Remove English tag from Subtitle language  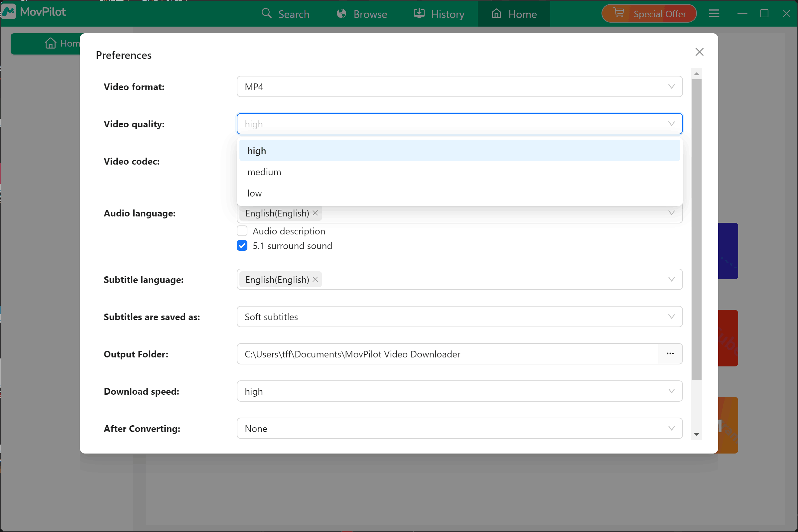point(315,279)
